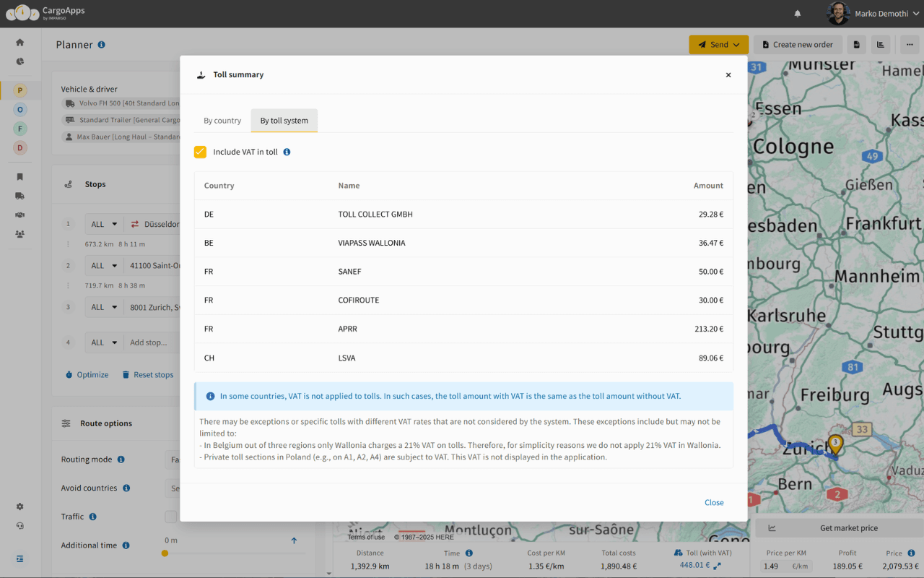Open the Routing mode dropdown
This screenshot has width=924, height=578.
pyautogui.click(x=175, y=459)
